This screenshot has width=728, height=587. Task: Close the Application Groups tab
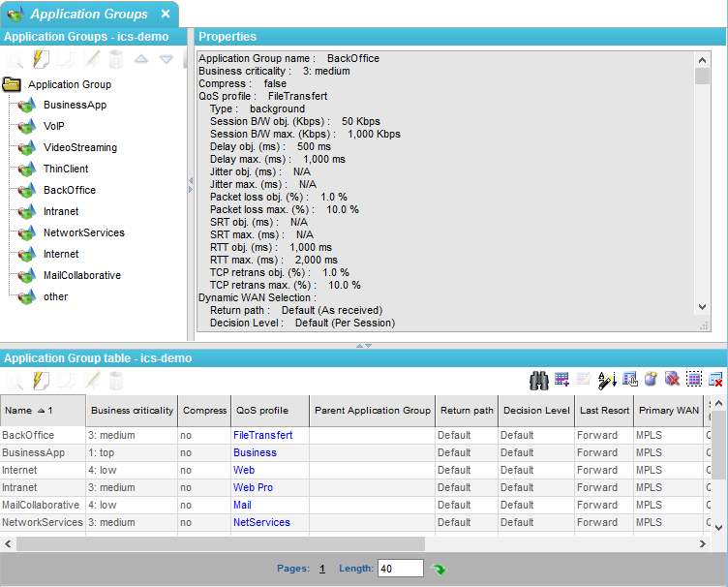(166, 15)
